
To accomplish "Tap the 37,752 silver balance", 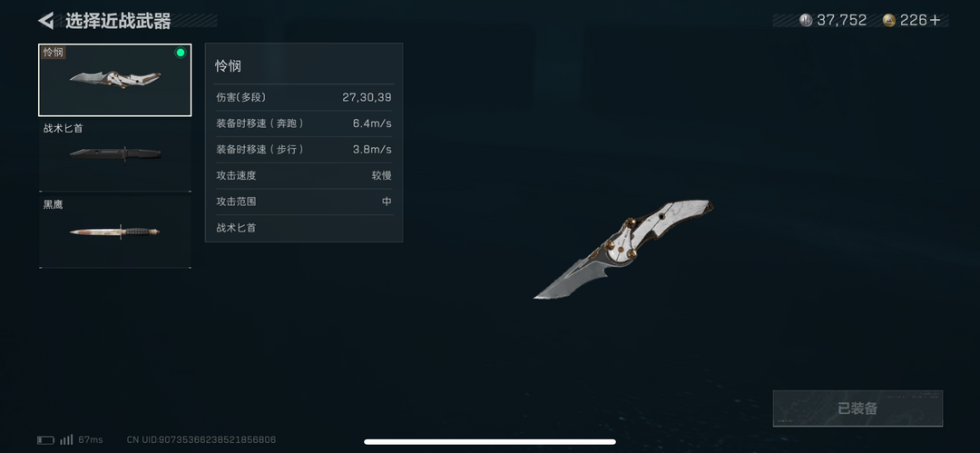I will [x=841, y=21].
